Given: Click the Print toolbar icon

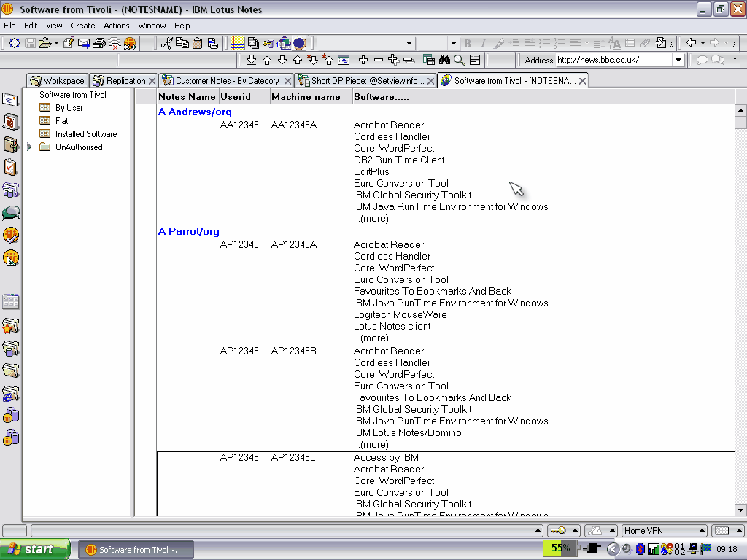Looking at the screenshot, I should 99,43.
